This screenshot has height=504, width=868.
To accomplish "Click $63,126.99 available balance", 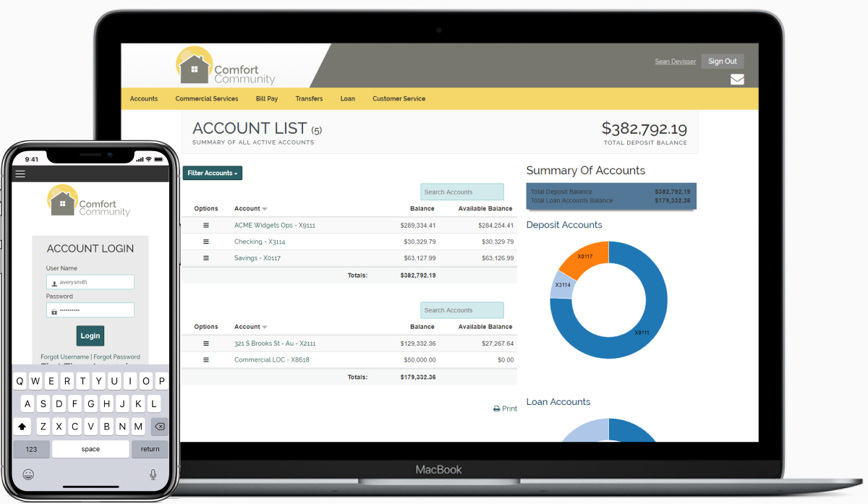I will 498,258.
